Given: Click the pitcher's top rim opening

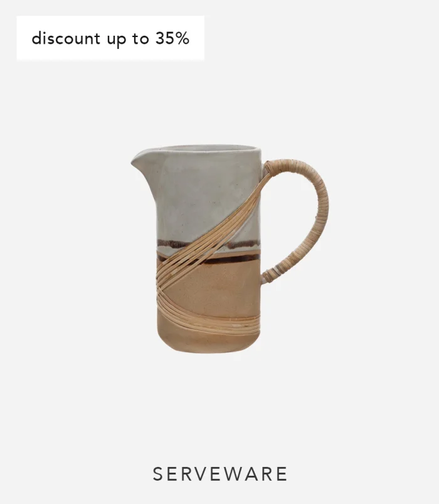Looking at the screenshot, I should 206,149.
